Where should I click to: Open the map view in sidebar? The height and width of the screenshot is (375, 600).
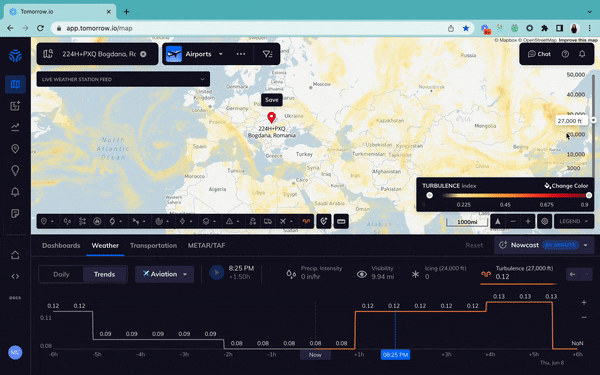pyautogui.click(x=15, y=84)
